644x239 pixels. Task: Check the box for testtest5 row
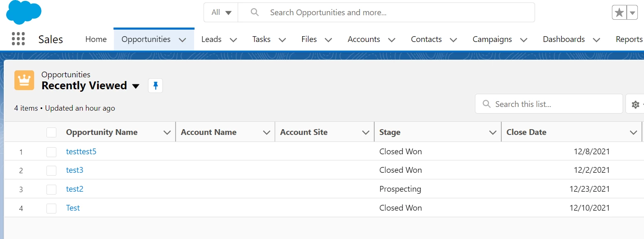pyautogui.click(x=51, y=152)
